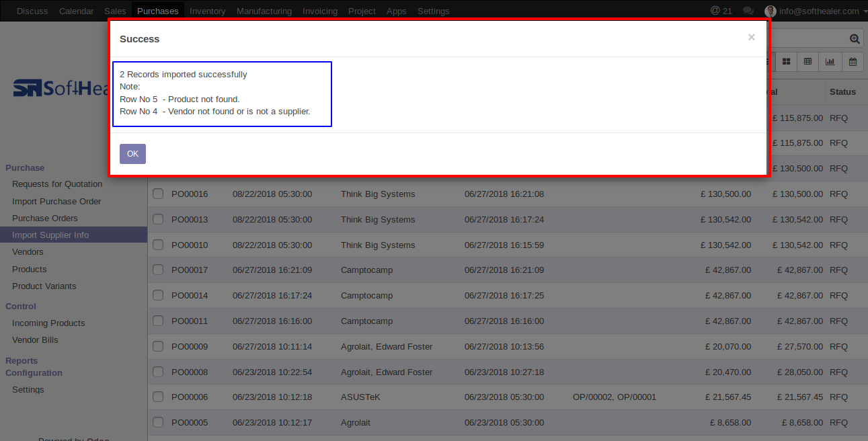Open the Calendar menu
The image size is (868, 441).
pyautogui.click(x=76, y=11)
